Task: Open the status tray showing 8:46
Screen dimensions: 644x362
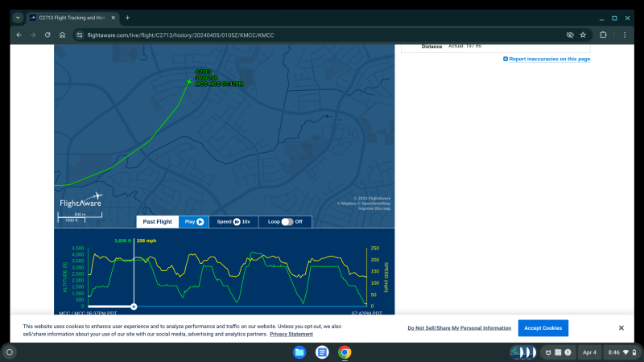Action: (x=622, y=352)
